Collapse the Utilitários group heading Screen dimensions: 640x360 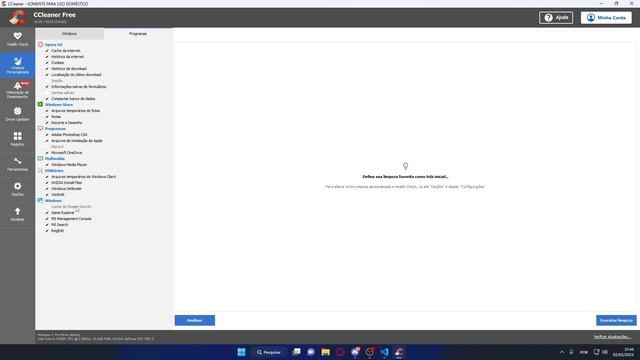coord(54,171)
